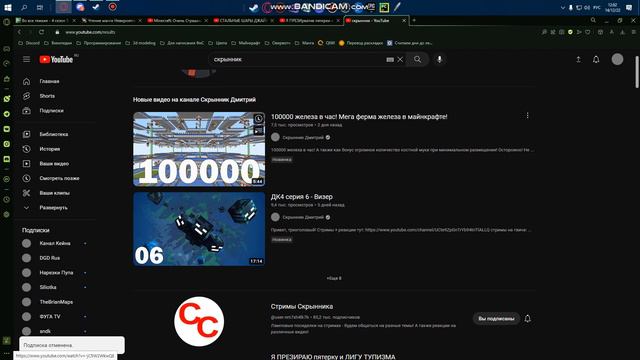This screenshot has width=640, height=360.
Task: Open subscription TheBrianMaps
Action: point(56,302)
